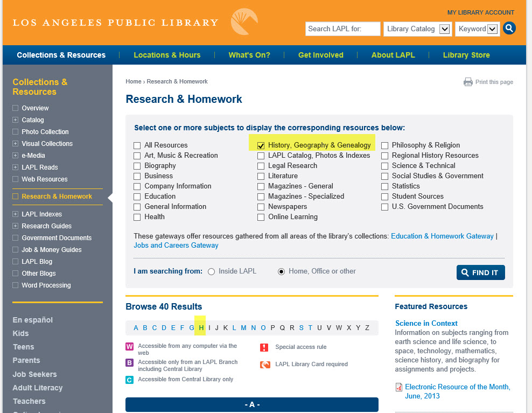Open the Job Seekers sidebar link

[34, 374]
